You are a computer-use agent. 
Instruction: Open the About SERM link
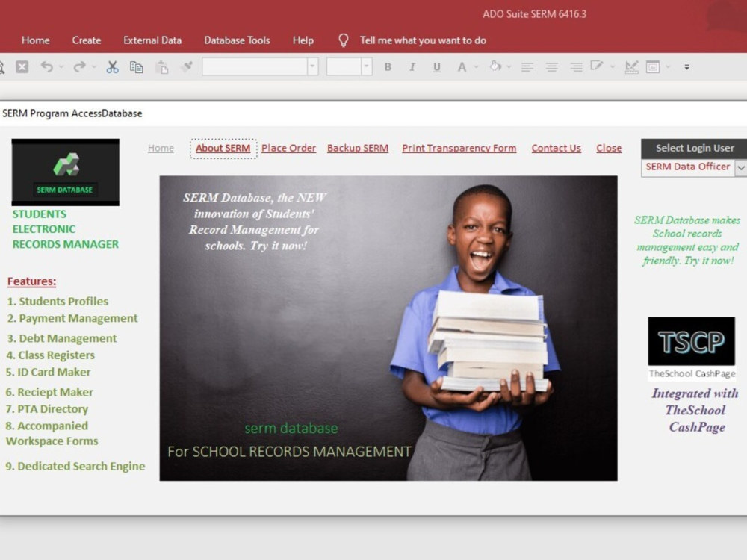click(x=223, y=148)
